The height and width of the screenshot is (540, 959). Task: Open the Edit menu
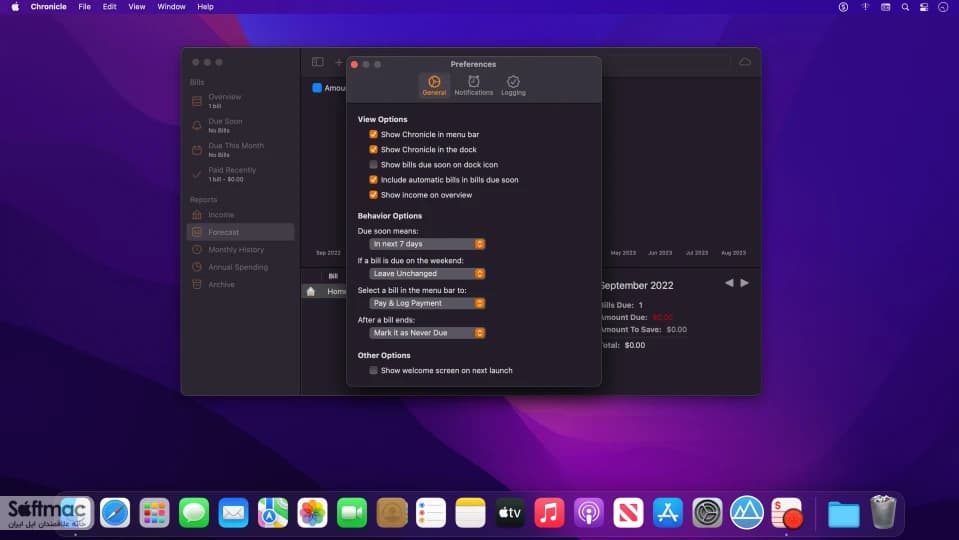(109, 7)
